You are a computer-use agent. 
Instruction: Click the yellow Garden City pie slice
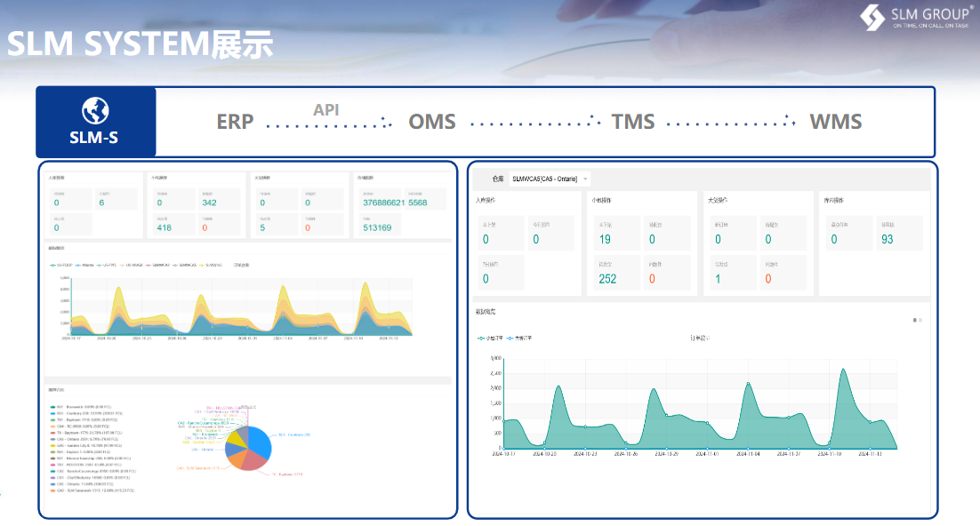point(236,438)
